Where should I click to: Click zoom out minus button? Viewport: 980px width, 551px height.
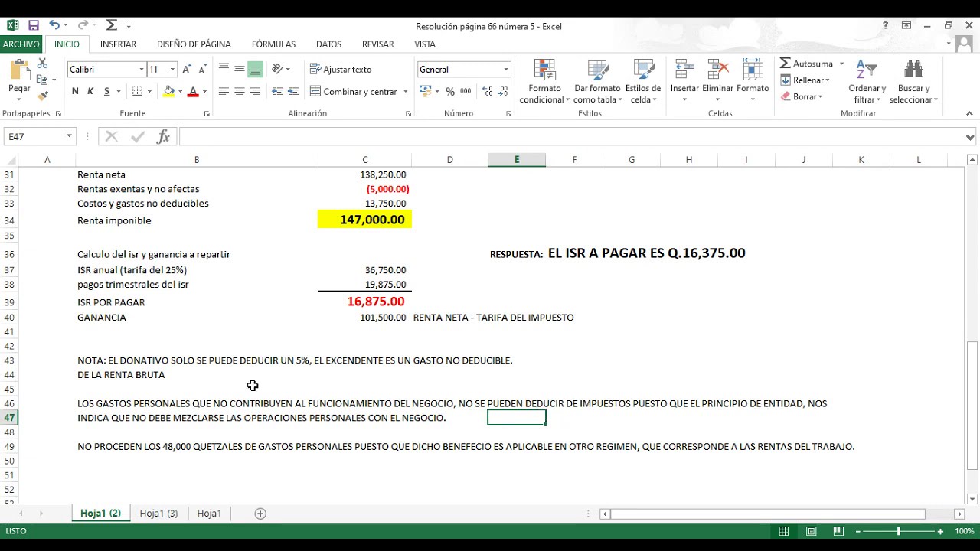click(858, 531)
